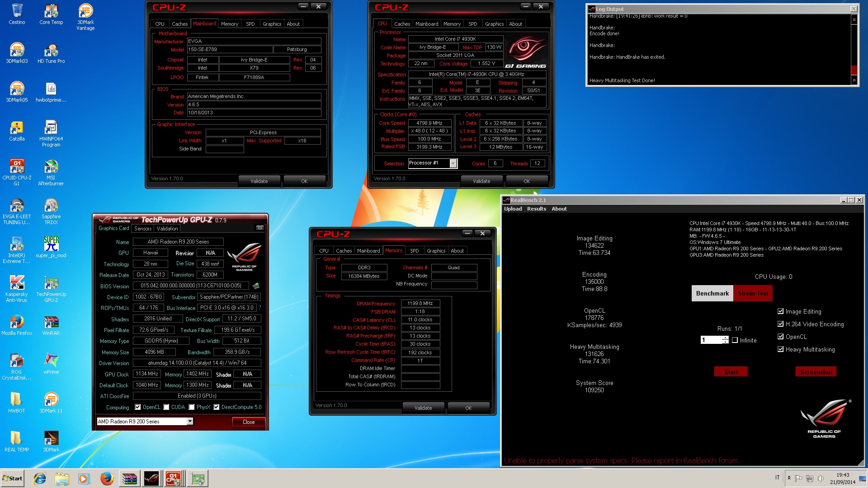Click the Log Output scrollbar
This screenshot has width=868, height=488.
[854, 50]
